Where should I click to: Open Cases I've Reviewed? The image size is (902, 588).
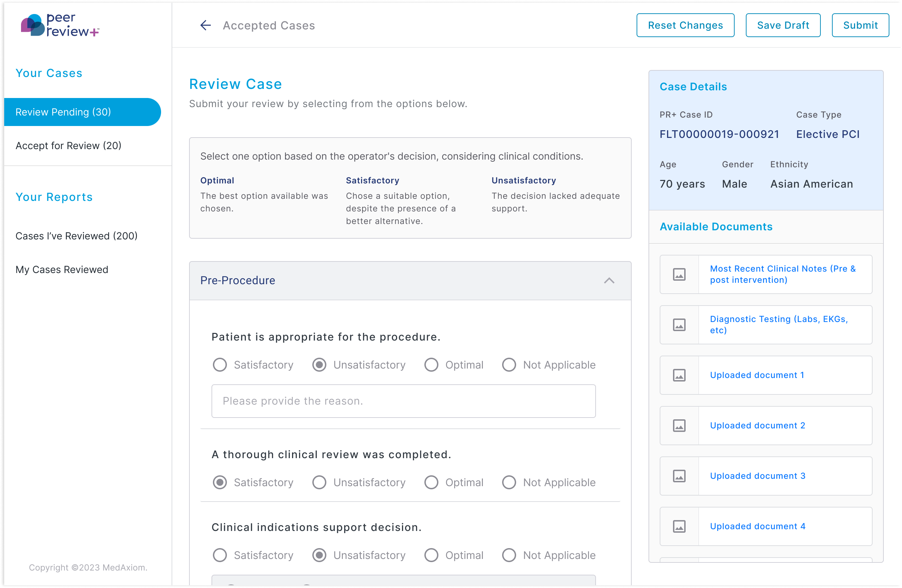pyautogui.click(x=76, y=236)
